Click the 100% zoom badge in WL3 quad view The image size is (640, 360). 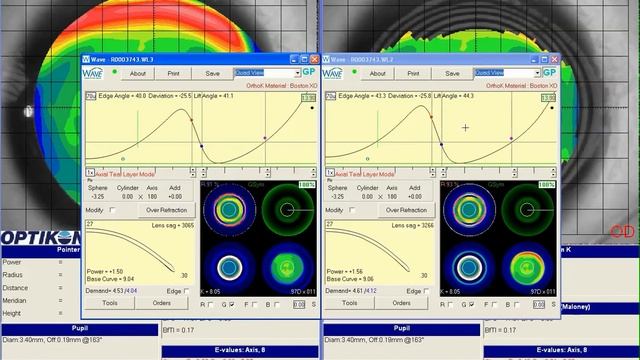pyautogui.click(x=307, y=185)
